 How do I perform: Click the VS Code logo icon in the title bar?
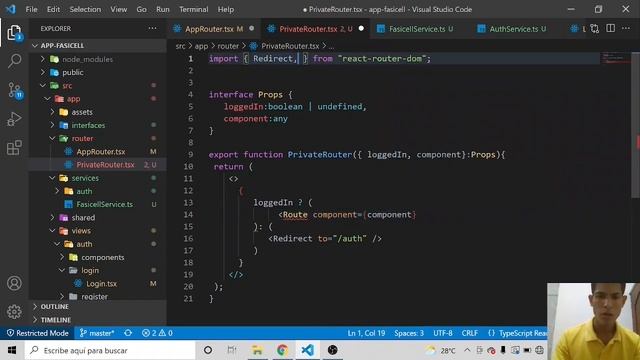pyautogui.click(x=11, y=9)
